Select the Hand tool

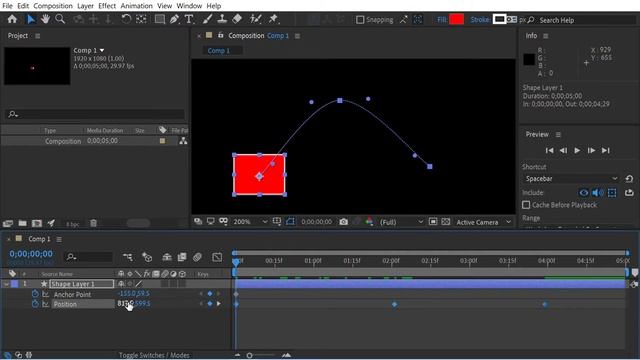45,19
